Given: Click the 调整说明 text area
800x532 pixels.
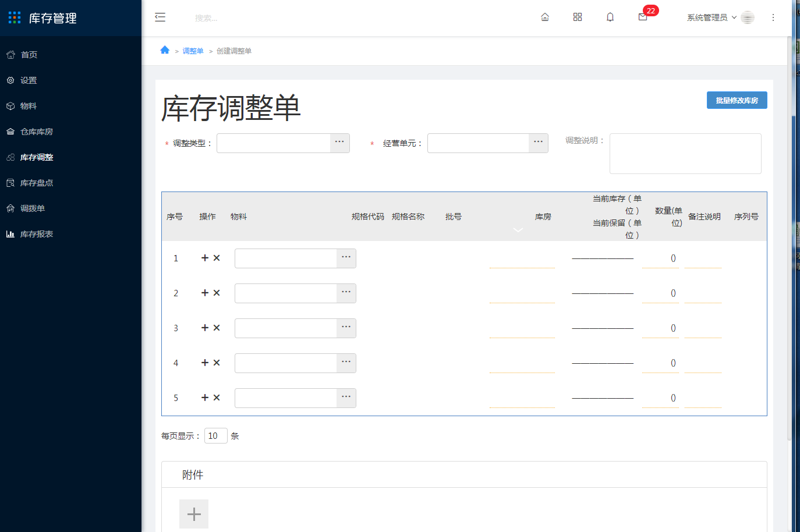Looking at the screenshot, I should pyautogui.click(x=685, y=154).
